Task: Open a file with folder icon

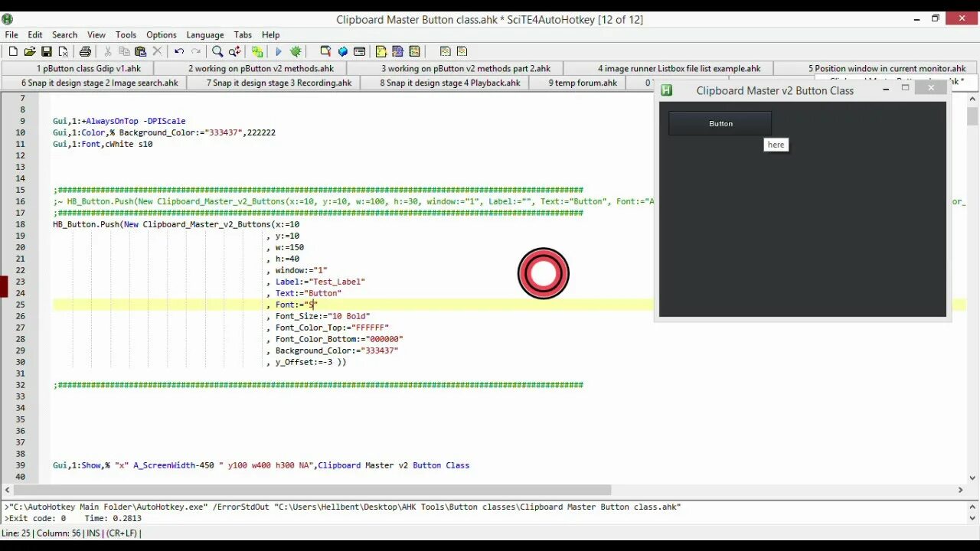Action: coord(30,51)
